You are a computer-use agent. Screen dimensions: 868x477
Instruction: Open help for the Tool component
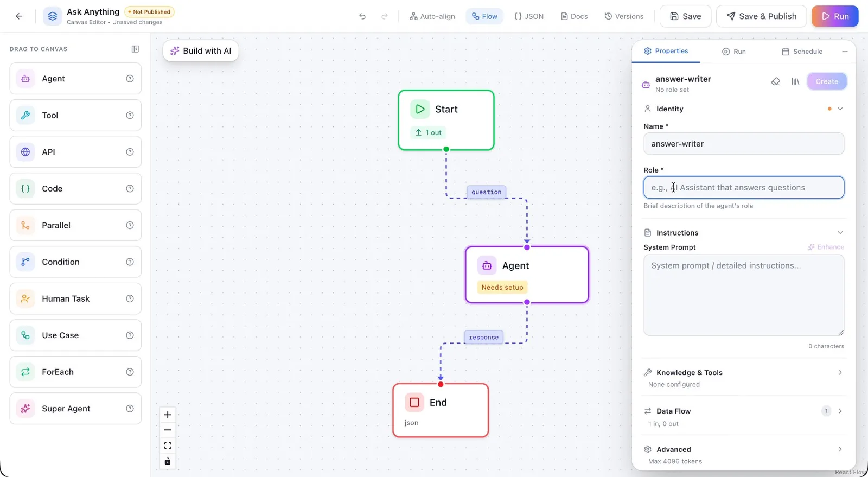(130, 115)
